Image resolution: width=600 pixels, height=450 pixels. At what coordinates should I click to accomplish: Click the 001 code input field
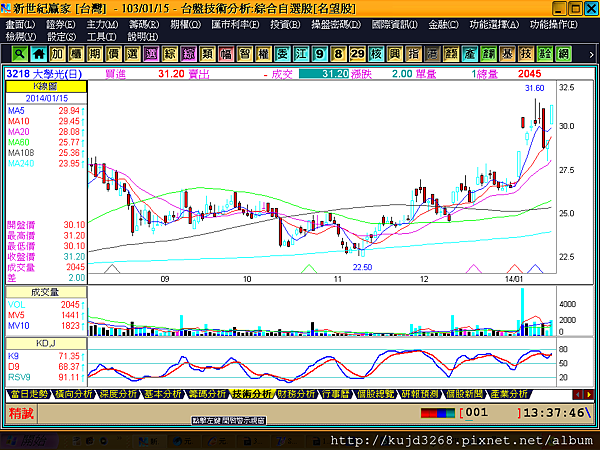(x=491, y=413)
